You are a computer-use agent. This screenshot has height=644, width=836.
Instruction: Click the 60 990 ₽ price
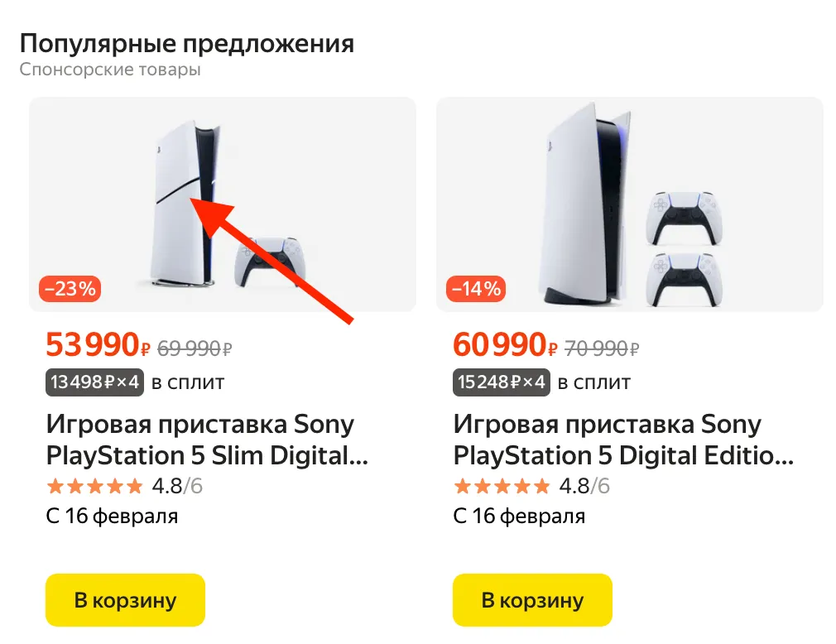coord(506,344)
